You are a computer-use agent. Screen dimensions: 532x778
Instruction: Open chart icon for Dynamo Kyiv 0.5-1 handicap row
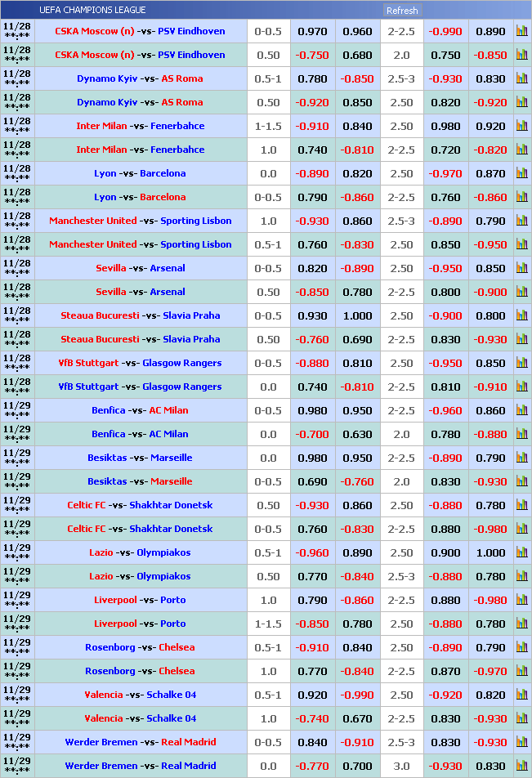click(x=521, y=79)
